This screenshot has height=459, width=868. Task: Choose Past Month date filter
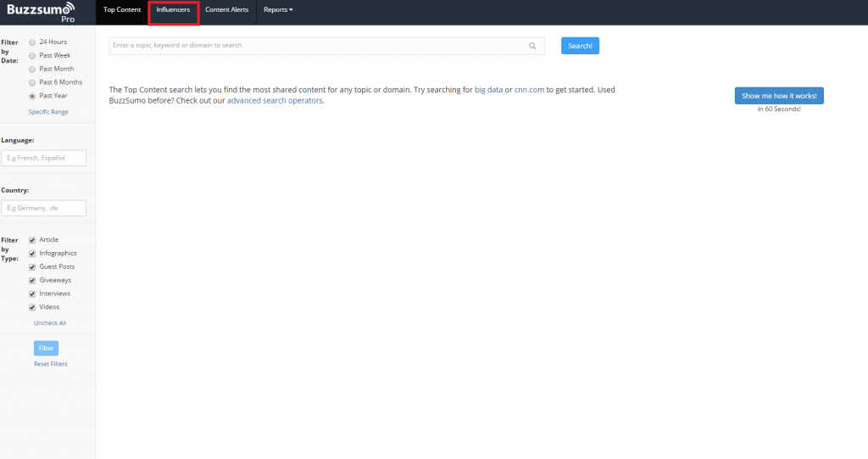(32, 70)
